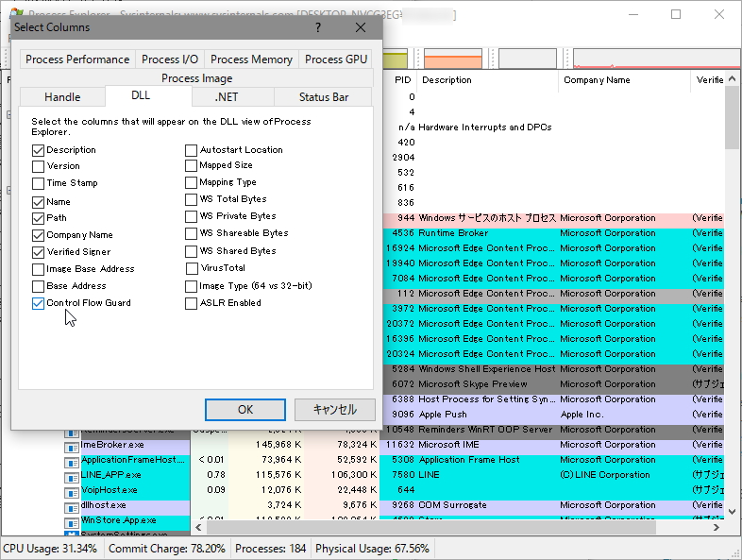This screenshot has width=742, height=560.
Task: Sort by Description column header
Action: point(487,80)
